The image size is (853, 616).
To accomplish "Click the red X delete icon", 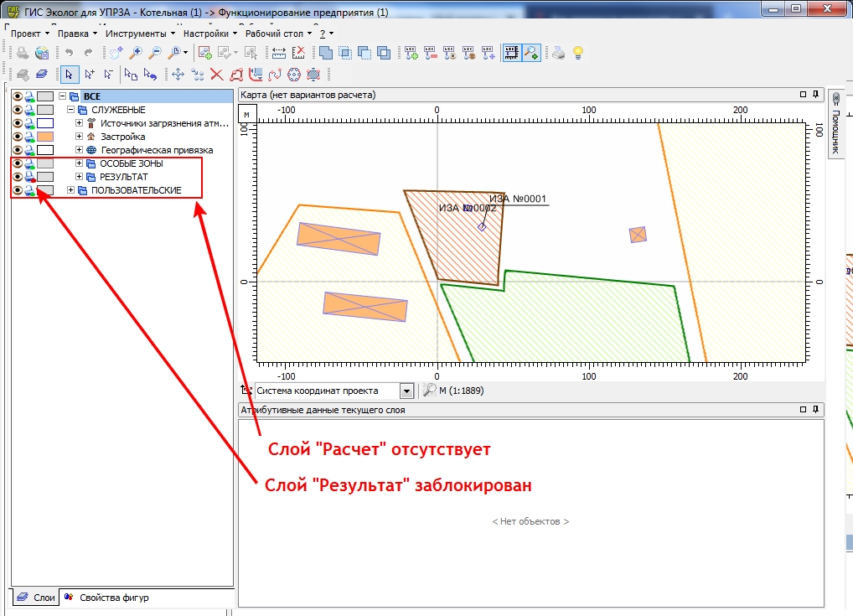I will pyautogui.click(x=216, y=75).
